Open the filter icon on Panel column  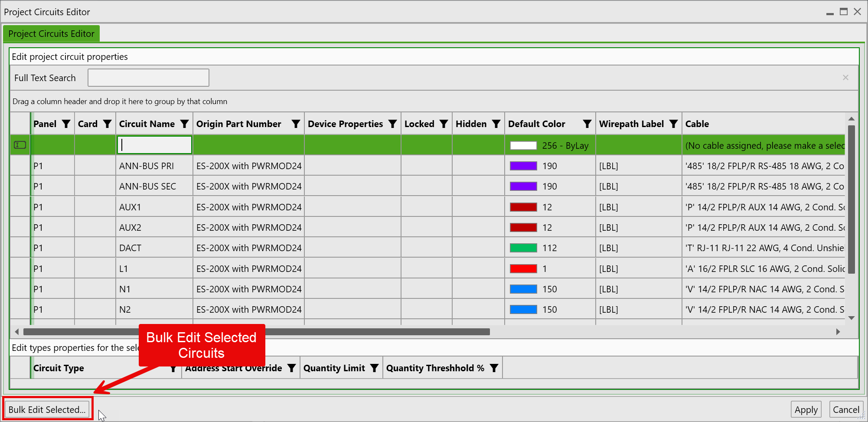click(x=66, y=124)
